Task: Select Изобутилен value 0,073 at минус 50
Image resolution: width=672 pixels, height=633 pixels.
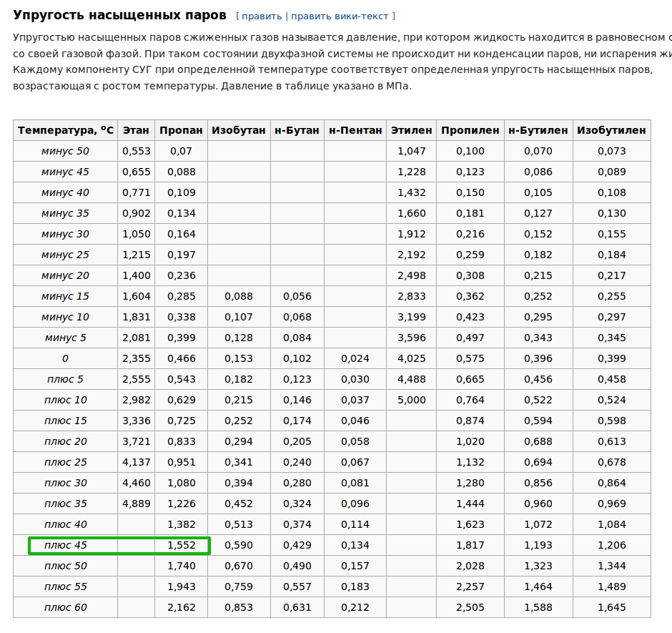Action: 611,152
